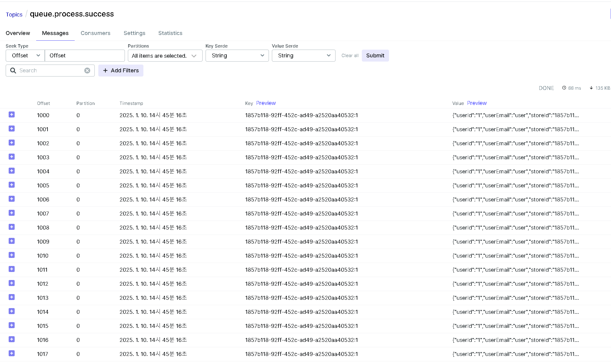Click the Add Filters button
This screenshot has height=364, width=611.
(121, 71)
